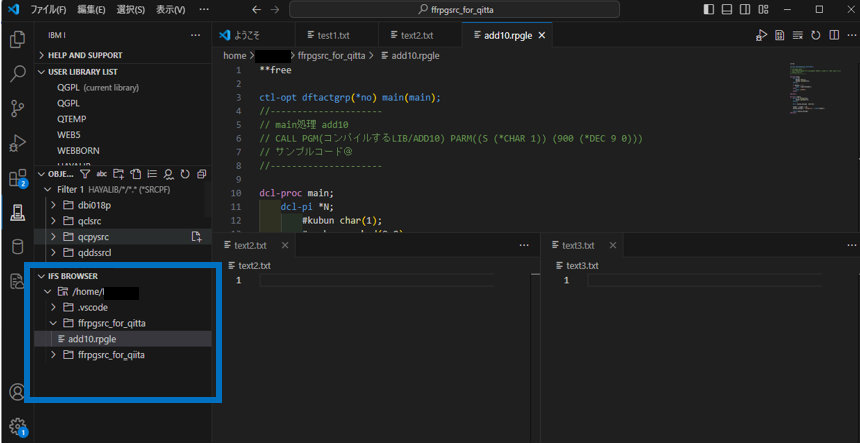The height and width of the screenshot is (444, 860).
Task: Collapse the ffrpgsrc_for_qitta folder
Action: [54, 323]
